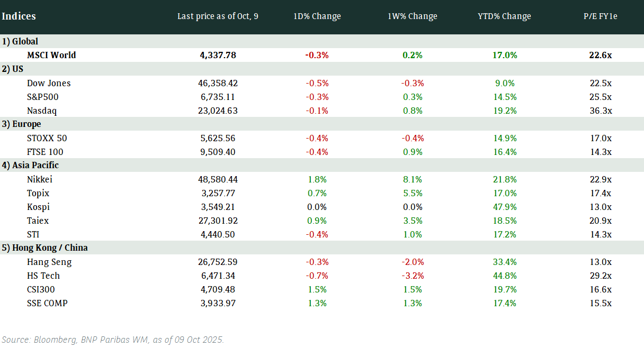Select the YTD% Change column header

coord(504,16)
